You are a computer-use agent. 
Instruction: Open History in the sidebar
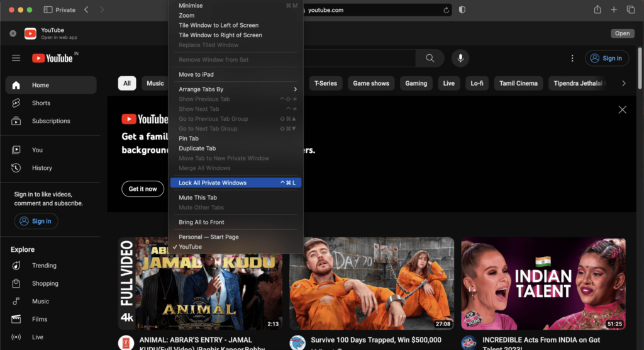tap(42, 168)
